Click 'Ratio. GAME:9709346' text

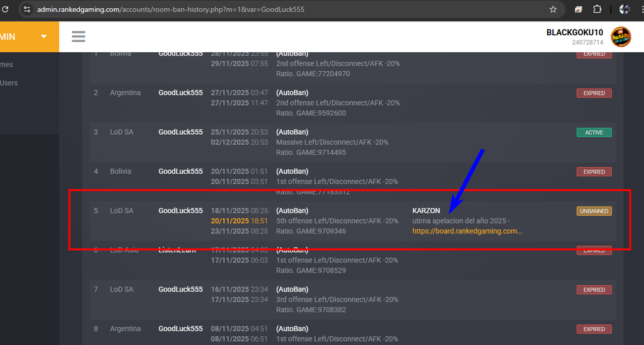coord(311,231)
